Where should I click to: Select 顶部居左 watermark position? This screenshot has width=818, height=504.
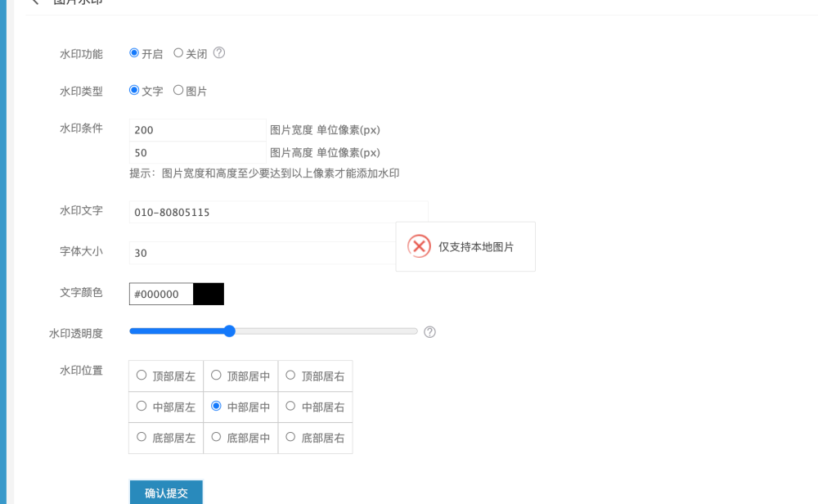[142, 375]
